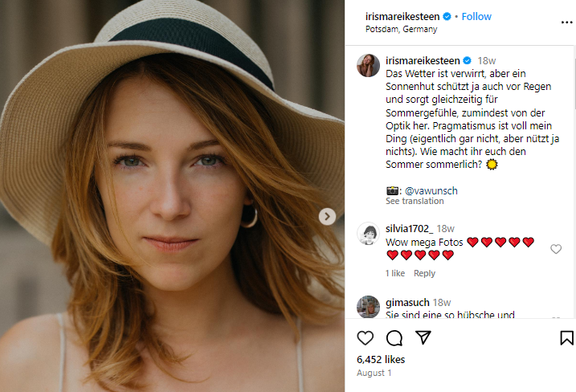Open the comment bubble icon
Image resolution: width=576 pixels, height=392 pixels.
[x=394, y=338]
